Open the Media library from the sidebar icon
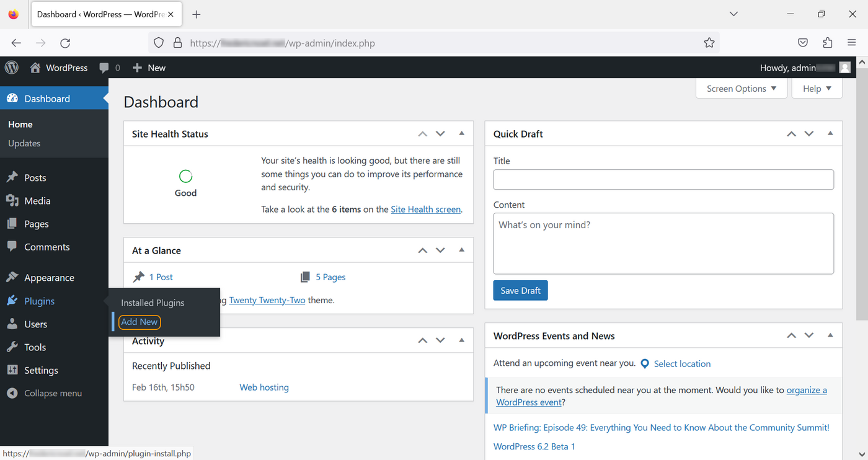This screenshot has height=460, width=868. click(x=14, y=200)
